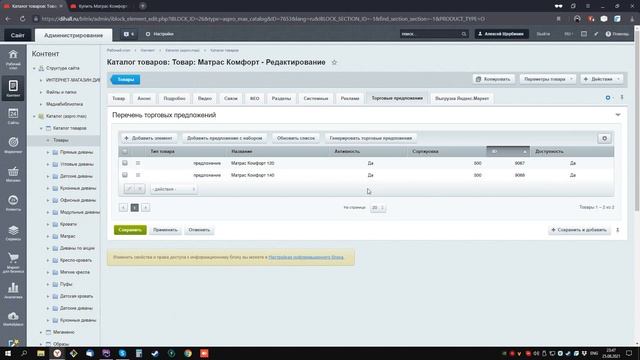Open Yandex Browser in the taskbar
Image resolution: width=640 pixels, height=360 pixels.
coord(57,353)
